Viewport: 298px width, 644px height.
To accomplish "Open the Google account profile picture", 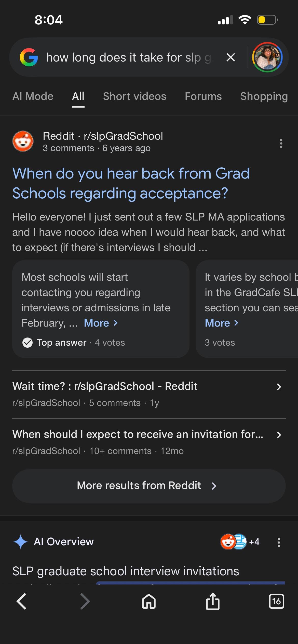I will coord(267,57).
